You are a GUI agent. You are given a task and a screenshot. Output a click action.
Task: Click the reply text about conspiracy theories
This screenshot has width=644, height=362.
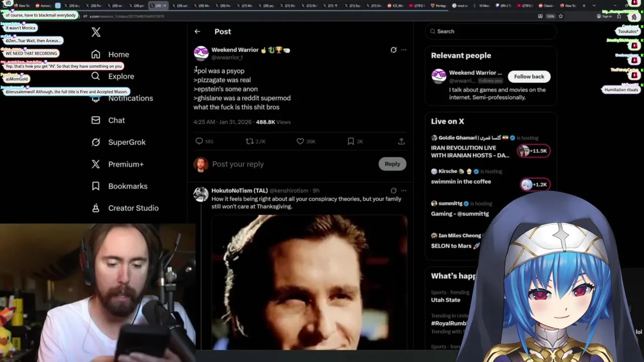pos(306,203)
